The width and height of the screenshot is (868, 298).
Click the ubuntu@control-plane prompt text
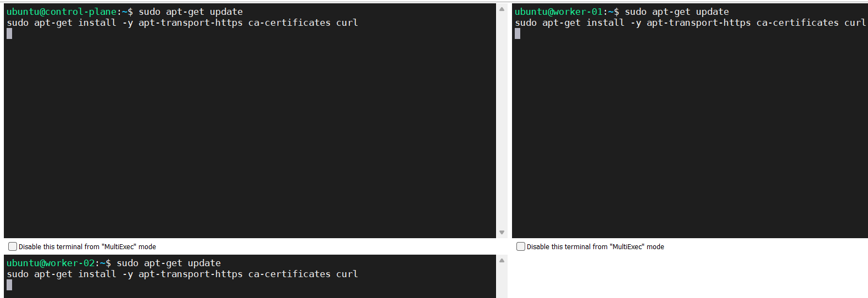(x=61, y=12)
